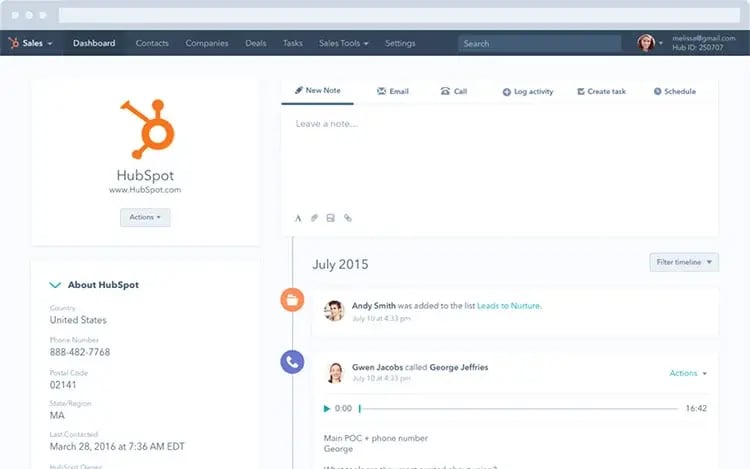750x469 pixels.
Task: Click the large HubSpot company logo
Action: tap(147, 129)
